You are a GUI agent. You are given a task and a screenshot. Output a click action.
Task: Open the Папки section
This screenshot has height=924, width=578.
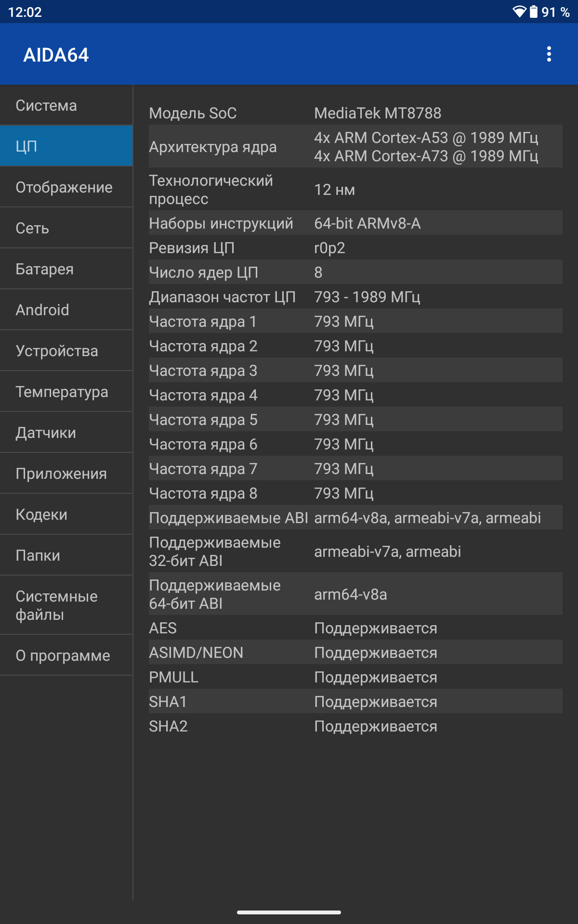66,555
